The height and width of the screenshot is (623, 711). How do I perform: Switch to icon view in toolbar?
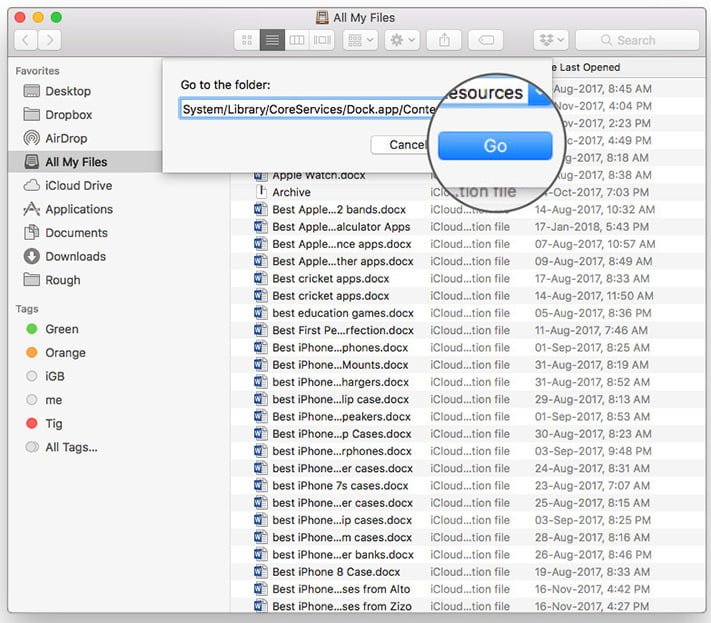point(247,40)
